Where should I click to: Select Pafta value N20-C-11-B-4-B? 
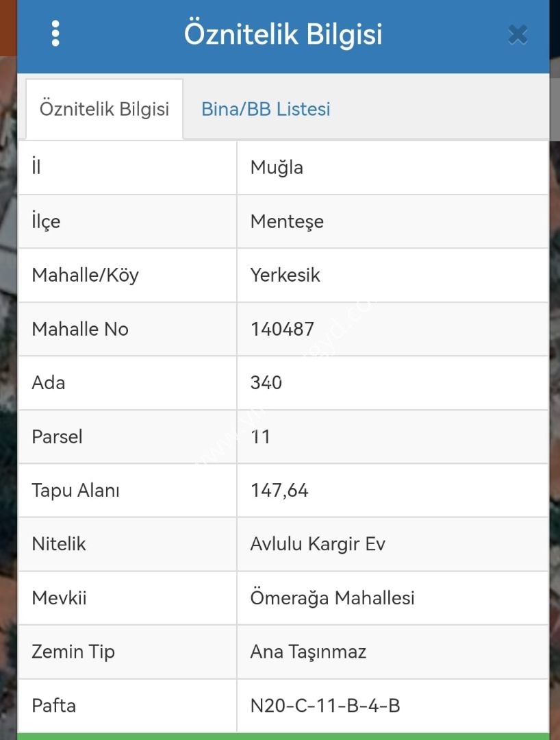325,706
